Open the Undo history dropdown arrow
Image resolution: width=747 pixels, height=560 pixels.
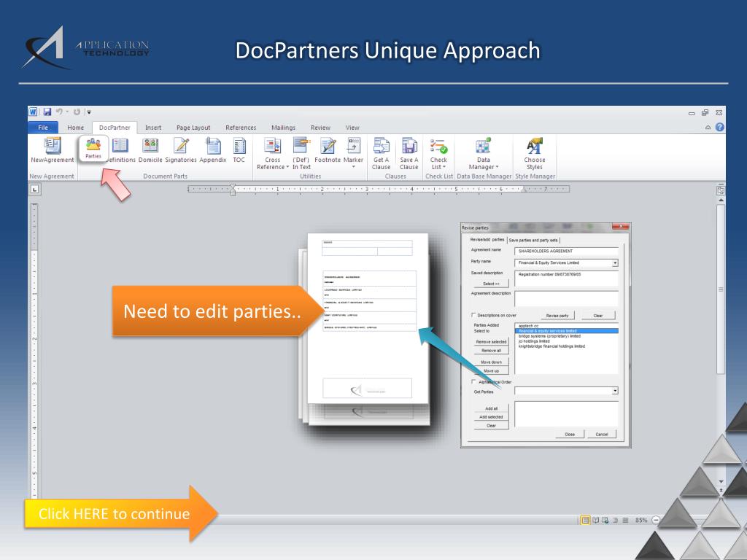coord(67,112)
